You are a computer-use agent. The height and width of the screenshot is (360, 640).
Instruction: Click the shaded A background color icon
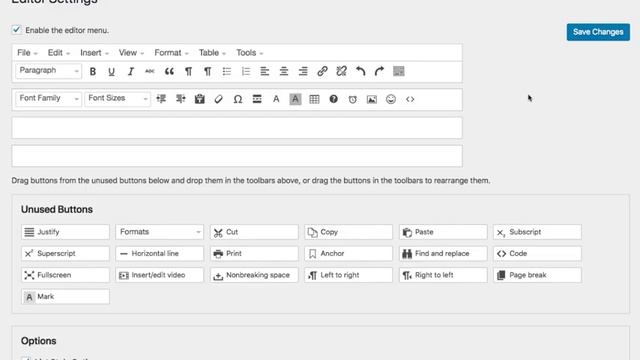click(x=295, y=99)
